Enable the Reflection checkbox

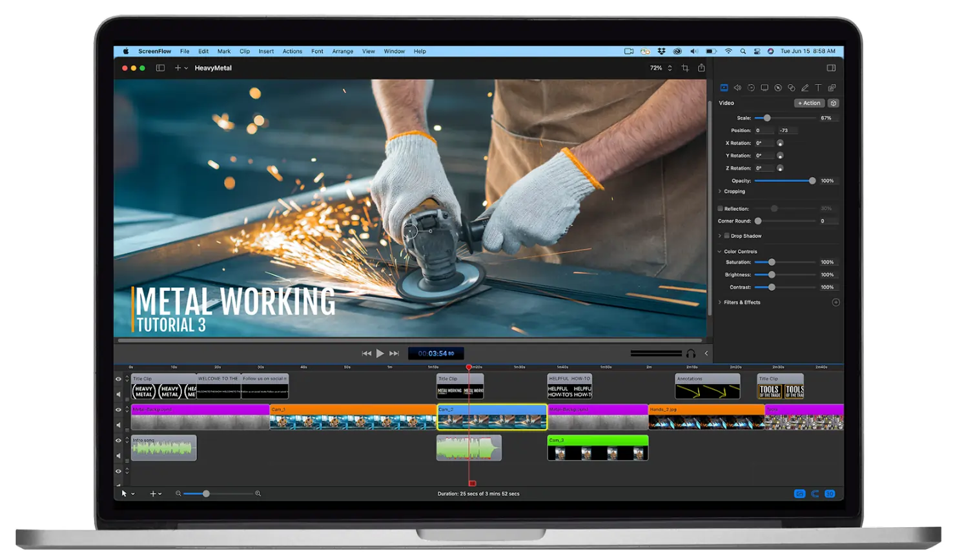[x=720, y=208]
